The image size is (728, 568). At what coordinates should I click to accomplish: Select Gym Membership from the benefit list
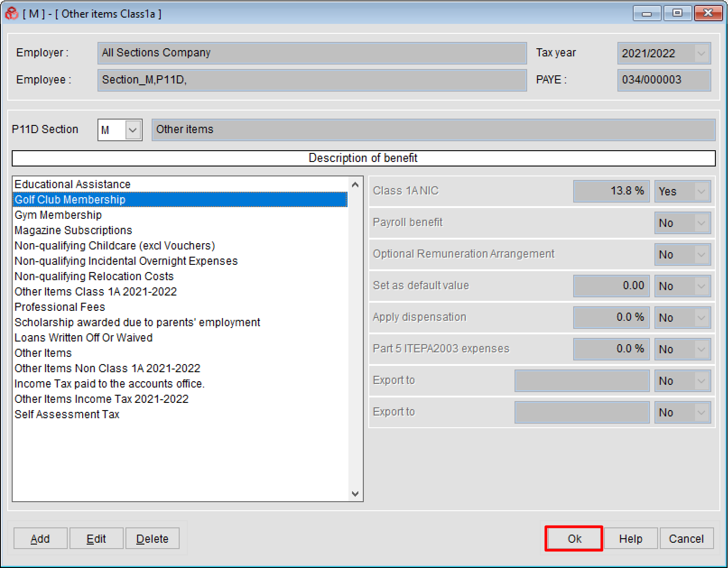pyautogui.click(x=58, y=215)
